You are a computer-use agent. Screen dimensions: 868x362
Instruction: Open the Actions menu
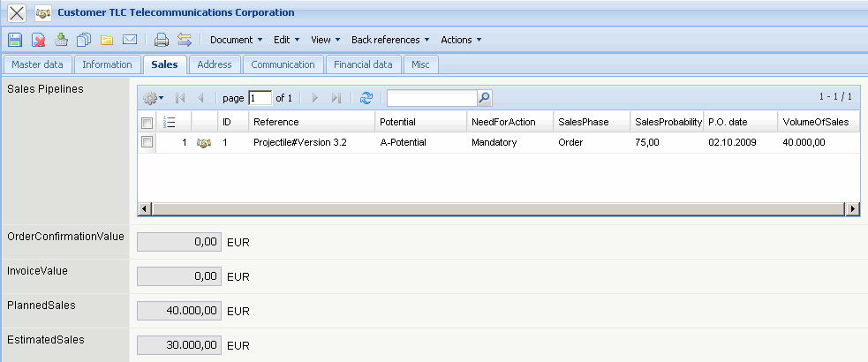click(x=461, y=40)
